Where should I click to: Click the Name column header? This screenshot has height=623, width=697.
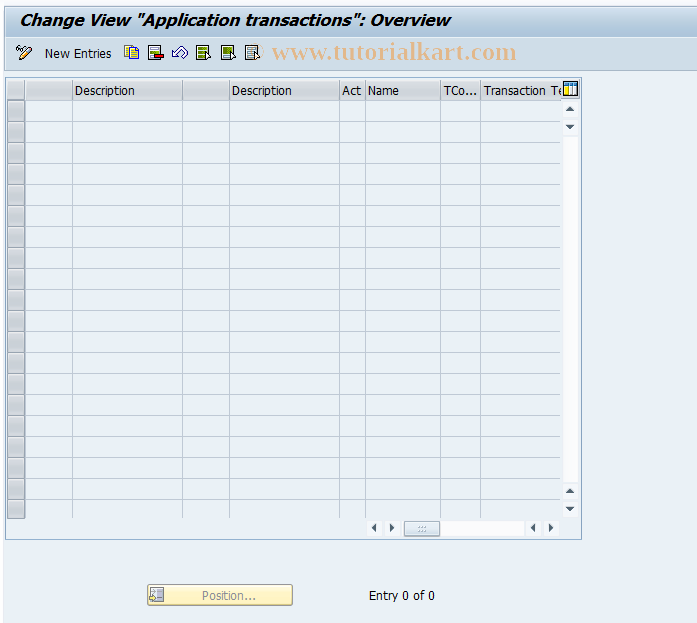pyautogui.click(x=403, y=91)
